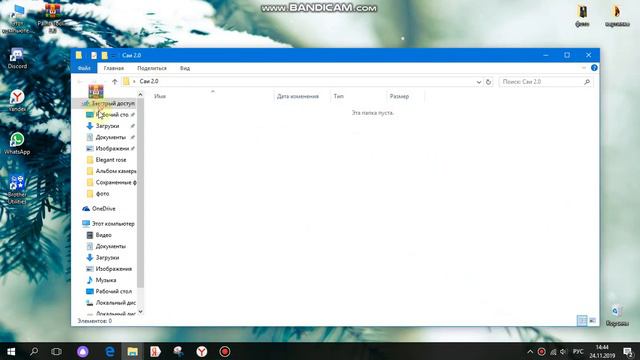Image resolution: width=640 pixels, height=360 pixels.
Task: Select Быстрый доступ in navigation pane
Action: tap(109, 103)
